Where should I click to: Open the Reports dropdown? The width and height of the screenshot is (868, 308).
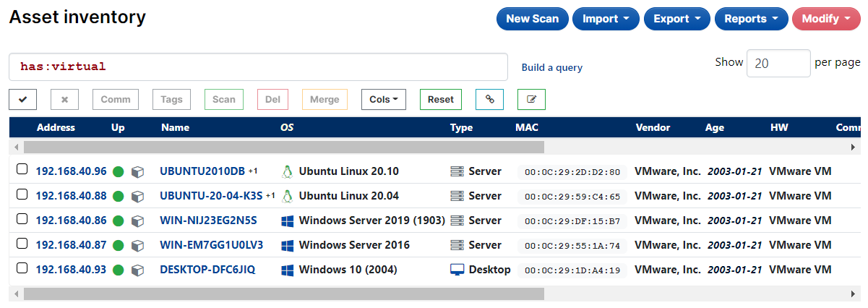pos(751,19)
